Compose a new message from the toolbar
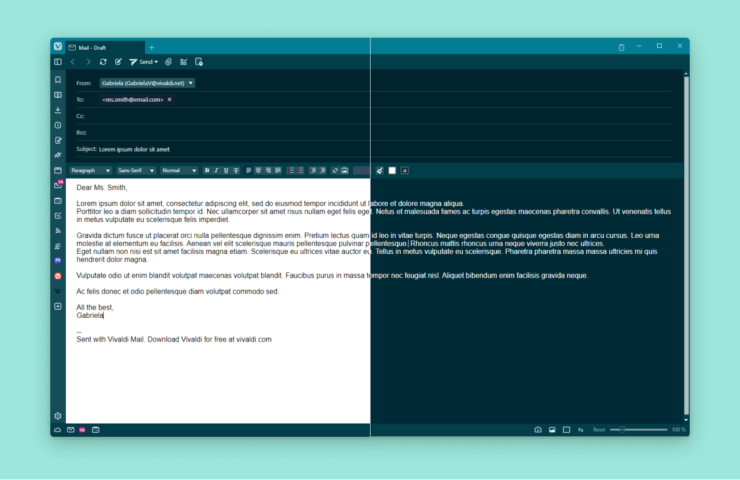 118,62
